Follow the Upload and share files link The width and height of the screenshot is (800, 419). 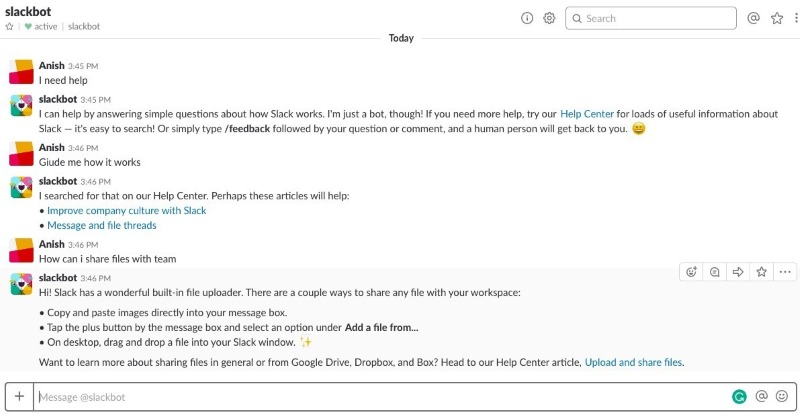pos(633,362)
